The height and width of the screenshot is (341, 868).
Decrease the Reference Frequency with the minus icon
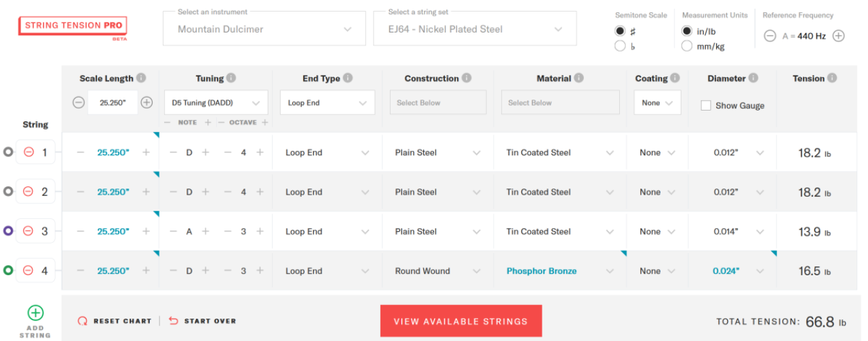[770, 37]
